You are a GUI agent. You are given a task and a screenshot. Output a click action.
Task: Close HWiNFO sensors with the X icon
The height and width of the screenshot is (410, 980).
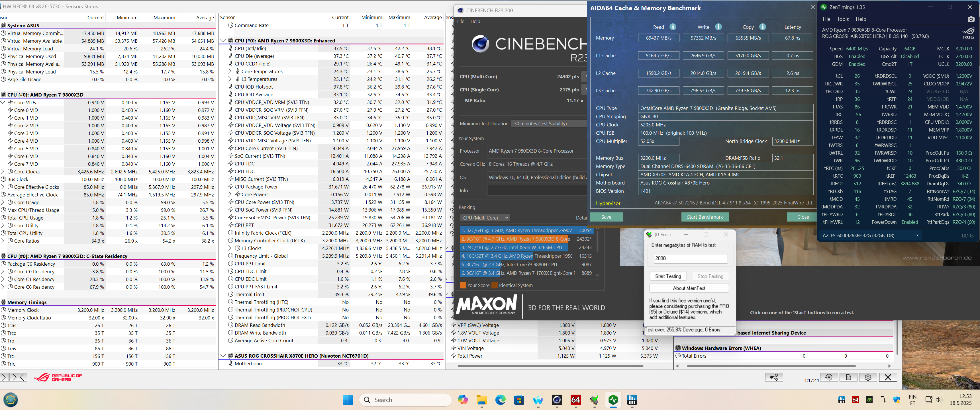(x=887, y=377)
